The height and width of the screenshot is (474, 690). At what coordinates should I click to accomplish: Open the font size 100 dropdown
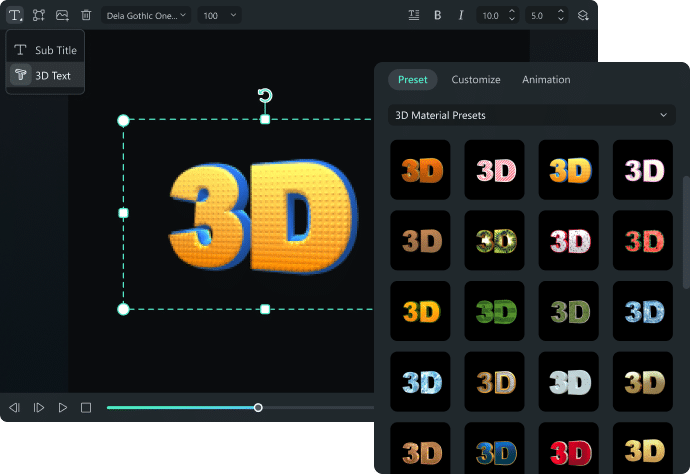[220, 15]
